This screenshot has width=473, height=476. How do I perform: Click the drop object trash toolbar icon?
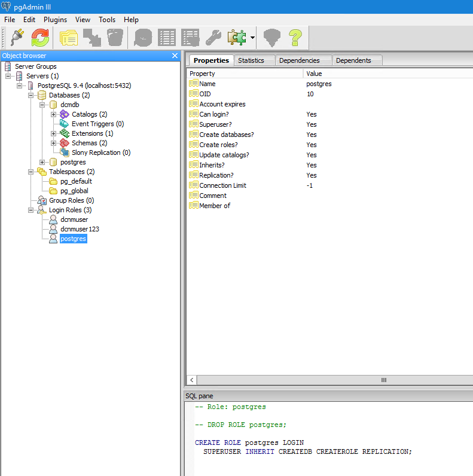tap(115, 37)
